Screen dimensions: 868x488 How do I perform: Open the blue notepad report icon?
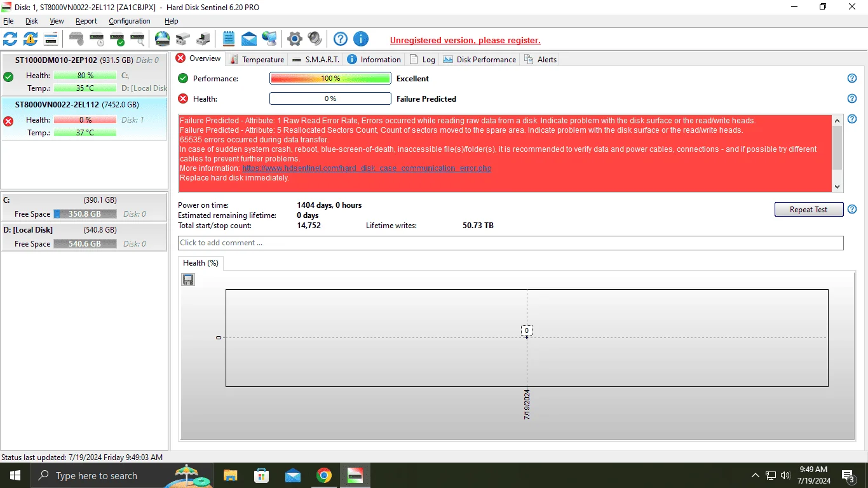click(x=229, y=39)
